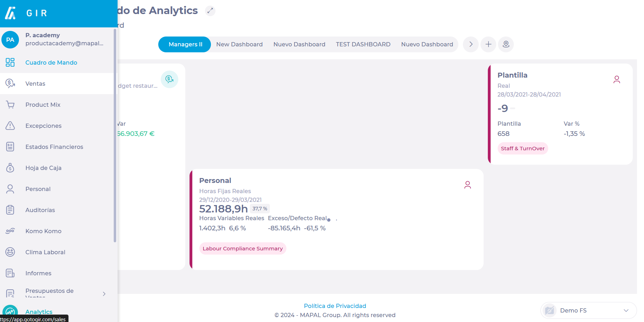
Task: Open Personal in the sidebar menu
Action: [57, 189]
